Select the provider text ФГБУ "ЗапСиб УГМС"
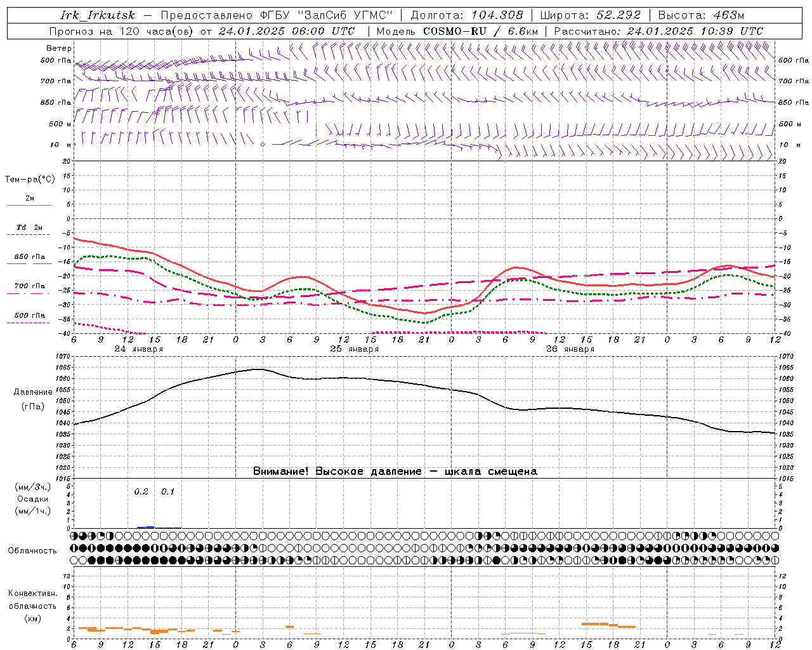 [327, 15]
